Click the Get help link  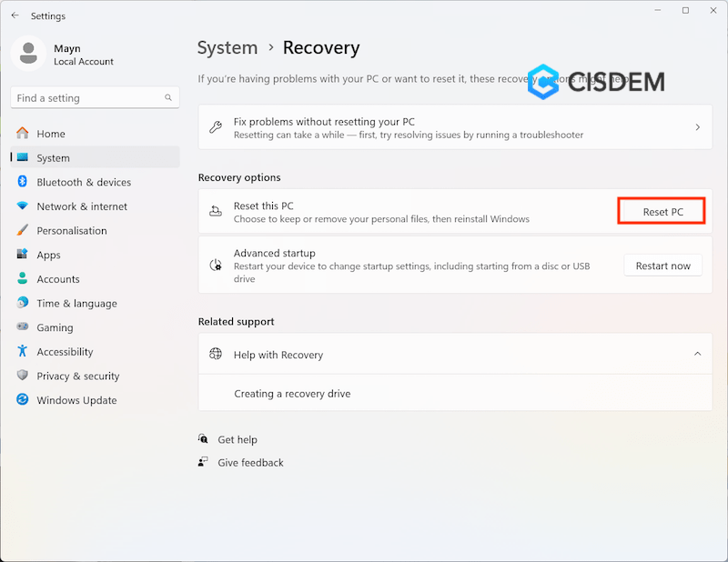click(x=238, y=439)
